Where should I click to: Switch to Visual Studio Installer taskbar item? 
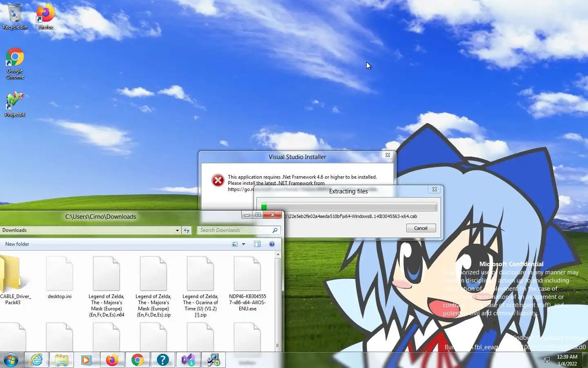(x=188, y=360)
